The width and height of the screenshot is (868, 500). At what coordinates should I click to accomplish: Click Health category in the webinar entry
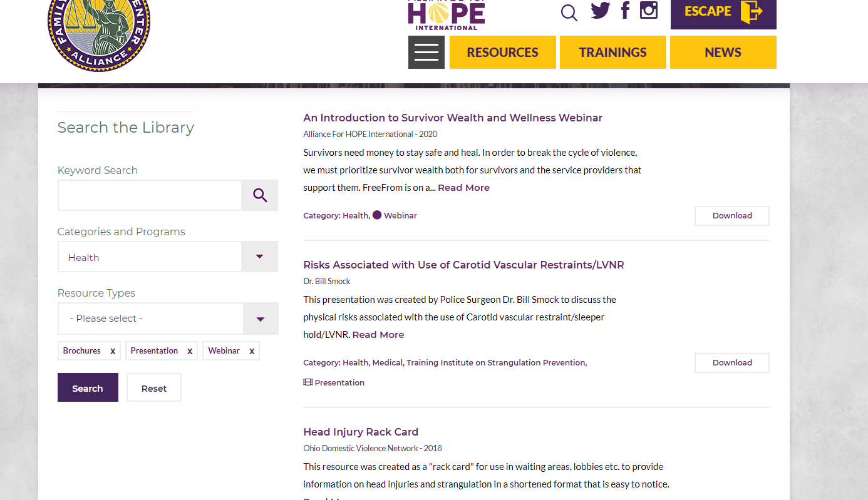pos(355,215)
